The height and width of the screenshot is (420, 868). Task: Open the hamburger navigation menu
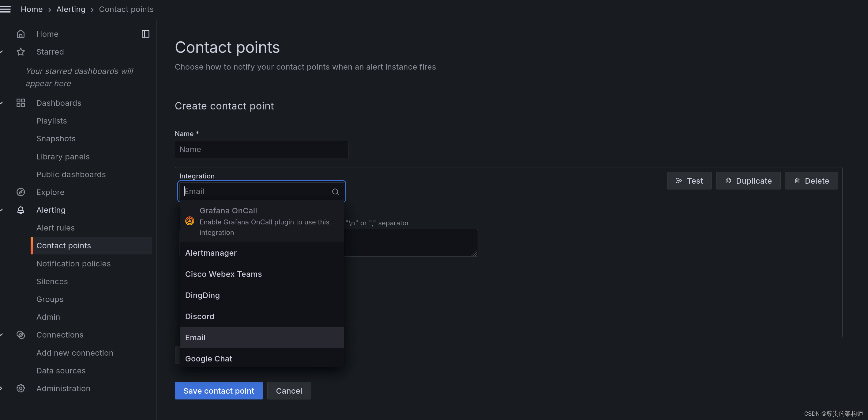6,9
